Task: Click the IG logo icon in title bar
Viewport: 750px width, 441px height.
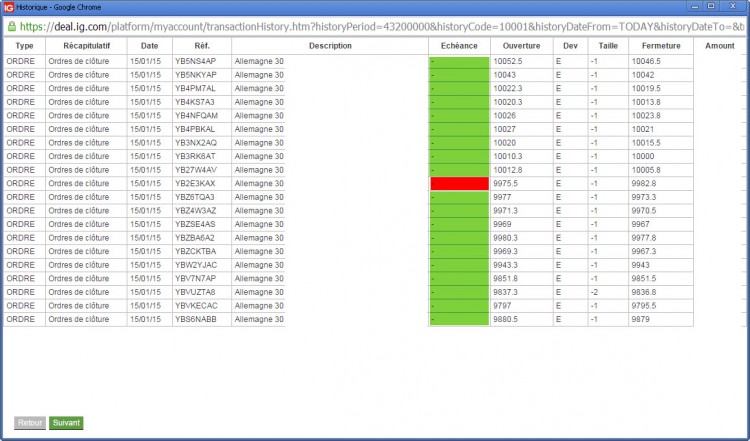Action: tap(9, 7)
